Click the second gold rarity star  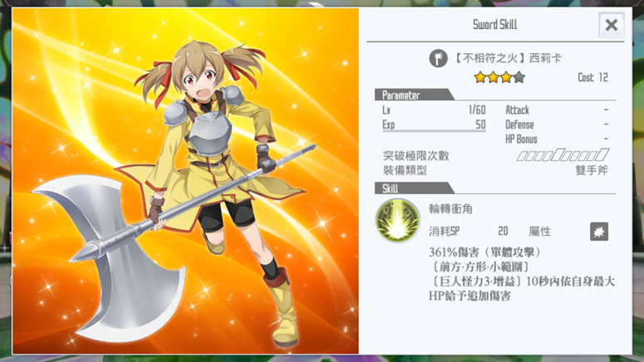click(x=494, y=77)
